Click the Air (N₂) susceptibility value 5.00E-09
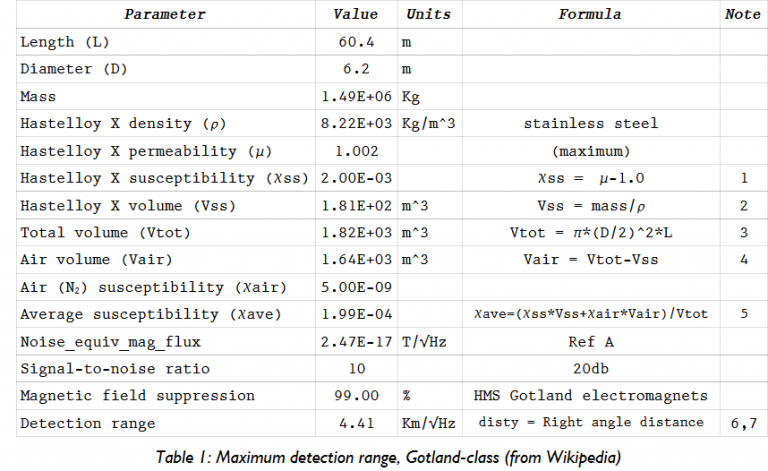768x471 pixels. coord(355,287)
